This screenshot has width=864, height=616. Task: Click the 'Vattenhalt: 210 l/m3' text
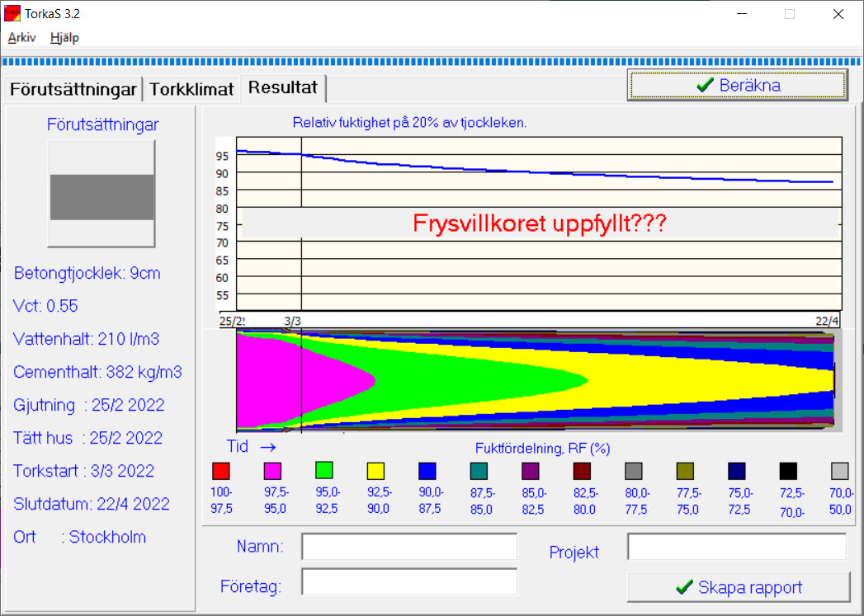86,339
